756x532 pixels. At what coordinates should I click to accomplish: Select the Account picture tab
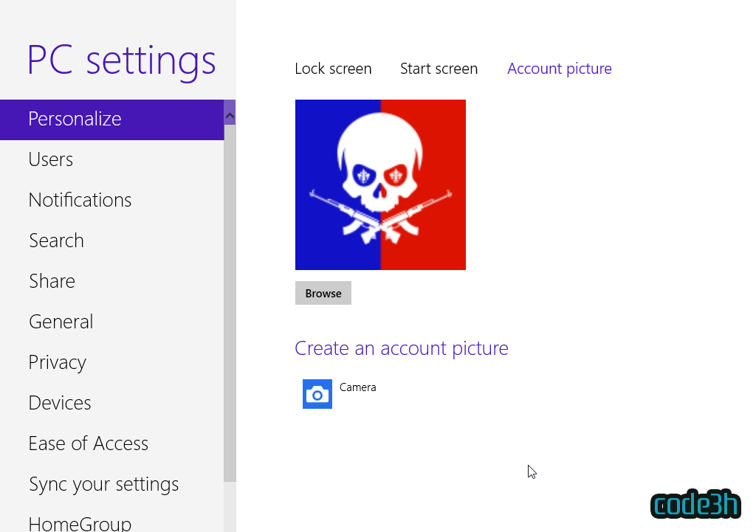pos(560,69)
